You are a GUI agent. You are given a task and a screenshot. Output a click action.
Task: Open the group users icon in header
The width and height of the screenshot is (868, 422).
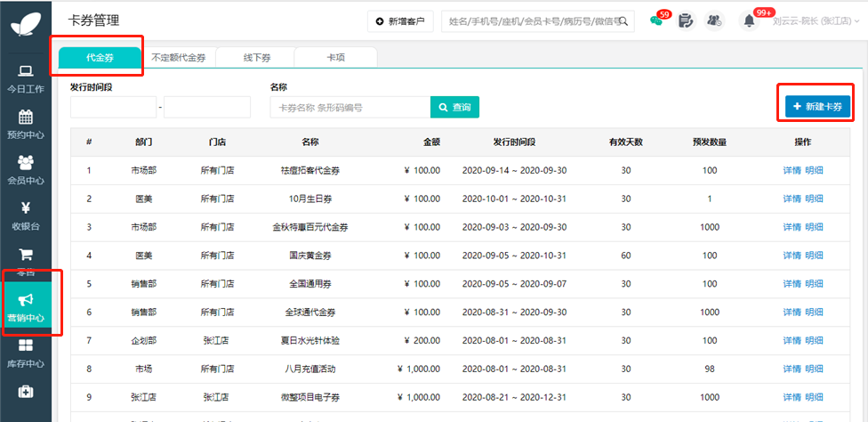pos(714,21)
